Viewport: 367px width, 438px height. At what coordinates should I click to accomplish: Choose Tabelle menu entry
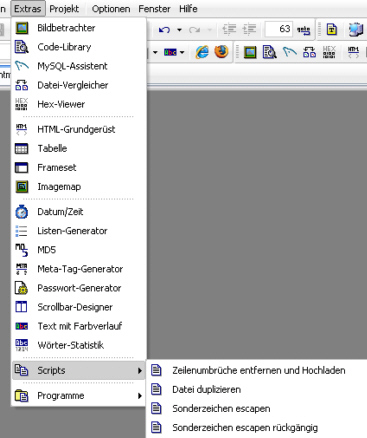pos(79,148)
